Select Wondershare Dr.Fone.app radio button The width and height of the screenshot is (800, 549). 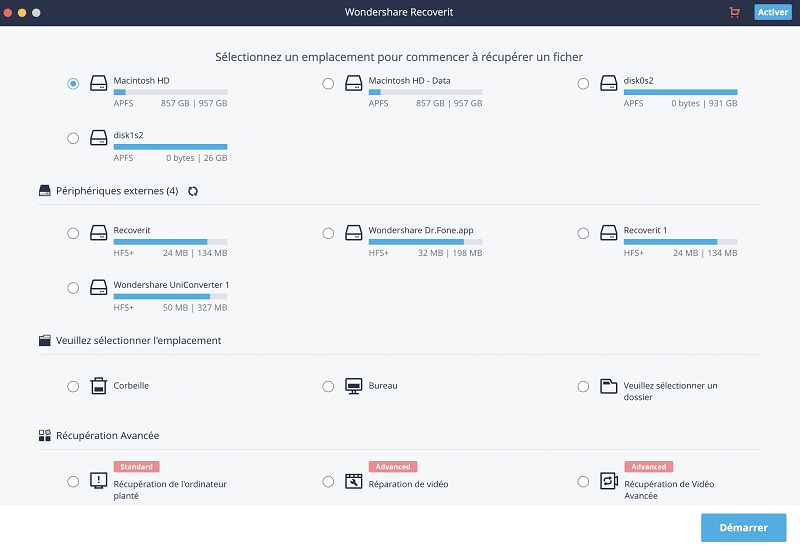328,233
